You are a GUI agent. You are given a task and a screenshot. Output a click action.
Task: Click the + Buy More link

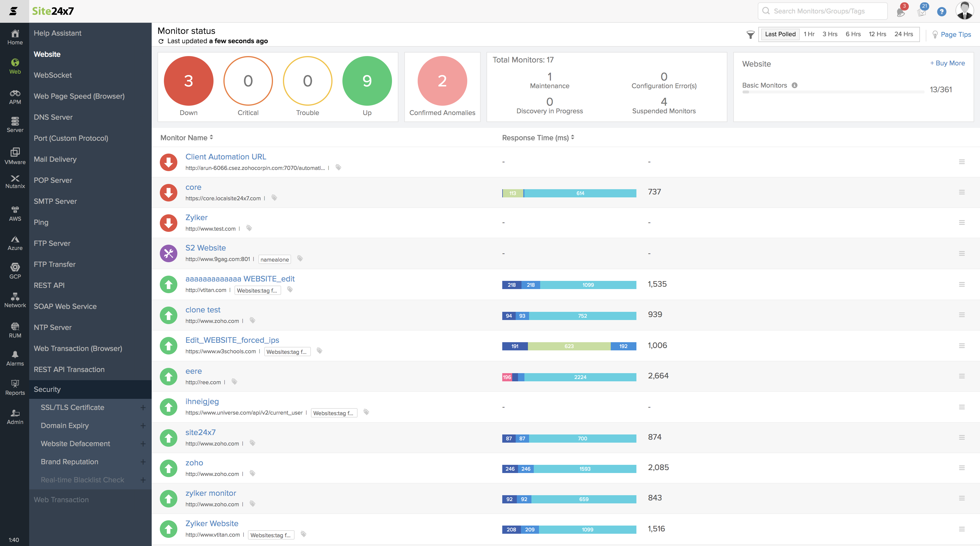[947, 63]
